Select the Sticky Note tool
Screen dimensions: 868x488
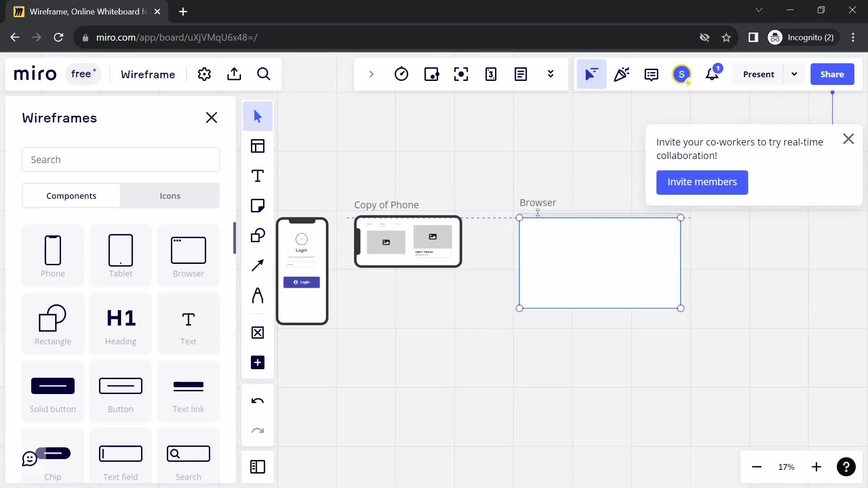[258, 206]
